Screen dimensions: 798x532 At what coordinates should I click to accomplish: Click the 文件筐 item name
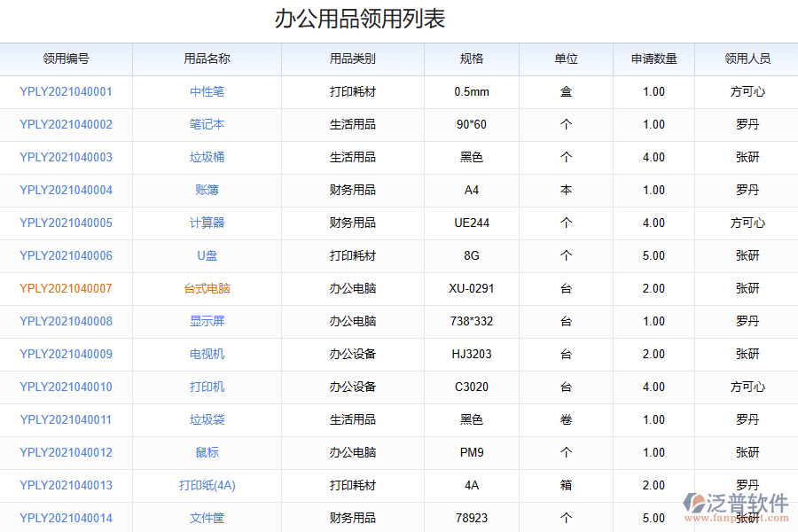pos(207,519)
